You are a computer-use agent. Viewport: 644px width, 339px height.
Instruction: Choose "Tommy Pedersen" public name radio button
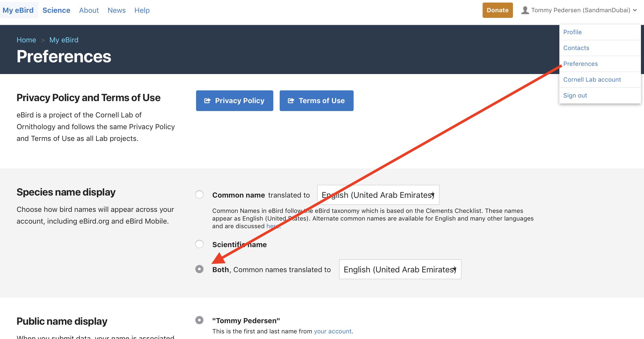tap(199, 320)
